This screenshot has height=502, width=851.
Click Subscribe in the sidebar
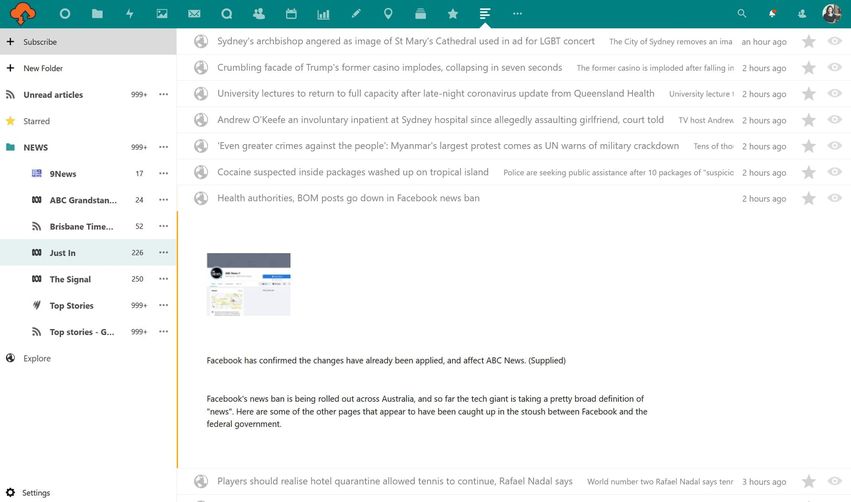click(88, 42)
